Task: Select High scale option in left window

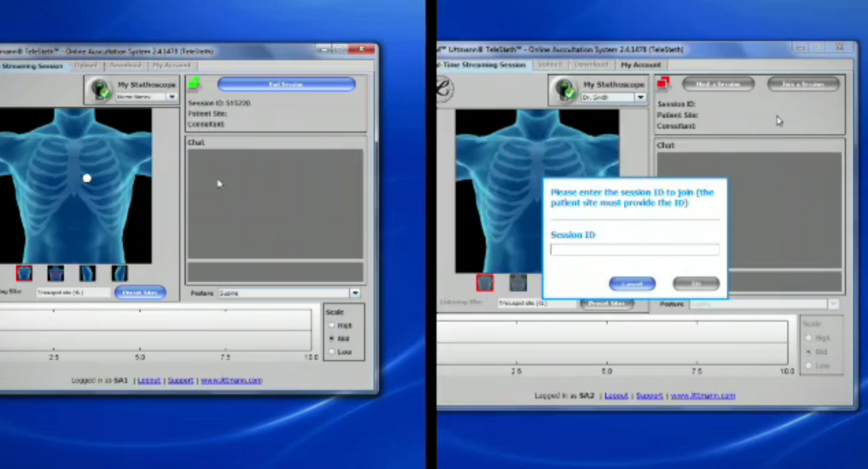Action: [332, 325]
